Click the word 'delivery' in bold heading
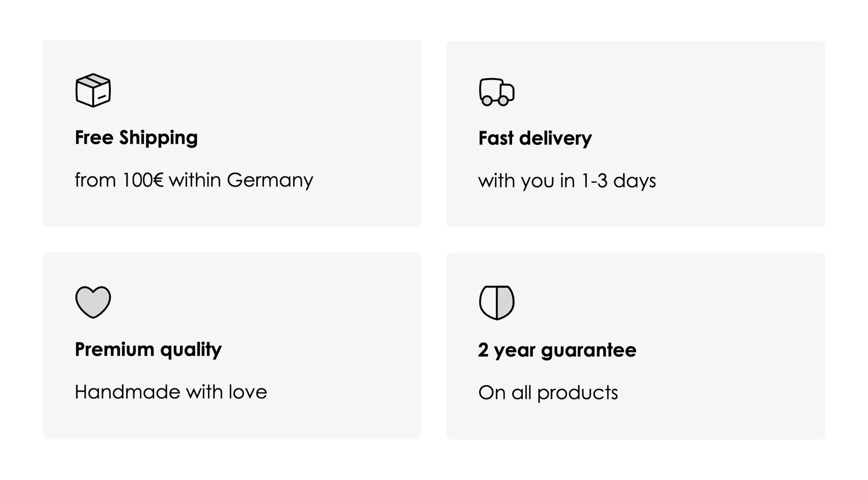Screen dimensions: 868x480 tap(556, 139)
